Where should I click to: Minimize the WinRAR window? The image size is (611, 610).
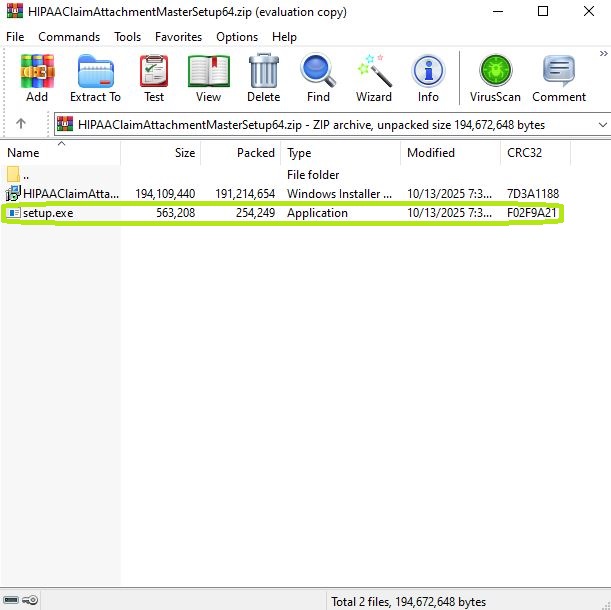point(498,11)
